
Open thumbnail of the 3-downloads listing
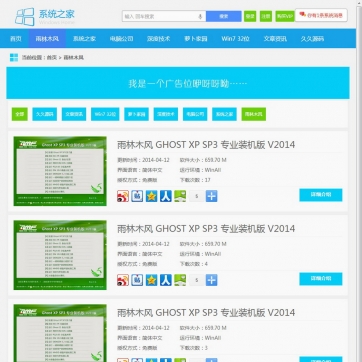(x=60, y=333)
